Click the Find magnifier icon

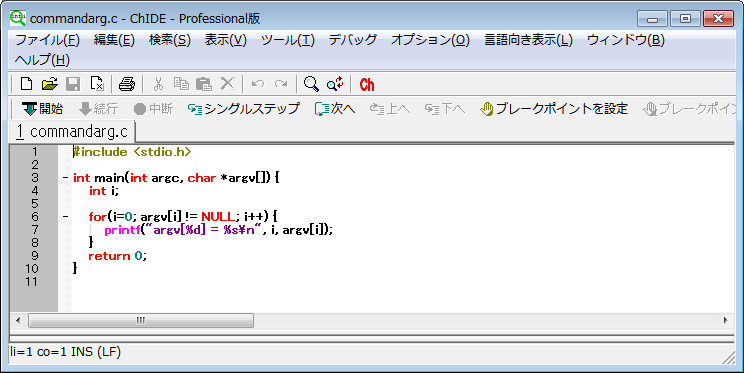coord(311,84)
